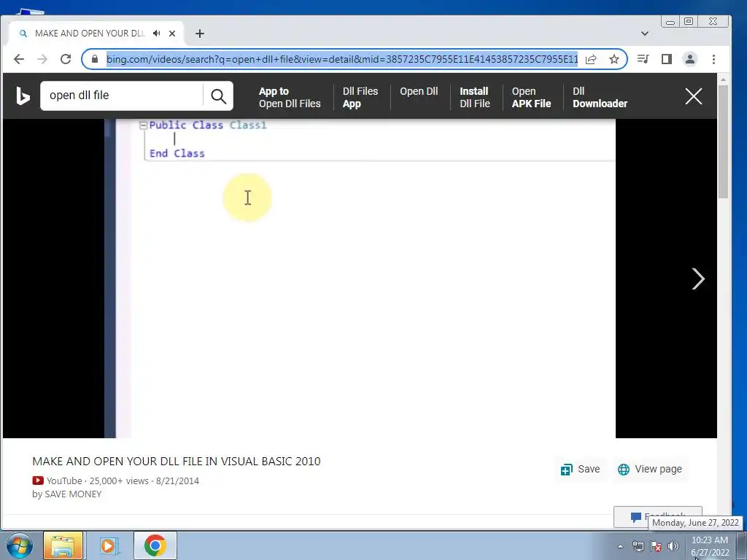
Task: Click the video title text
Action: pos(177,461)
